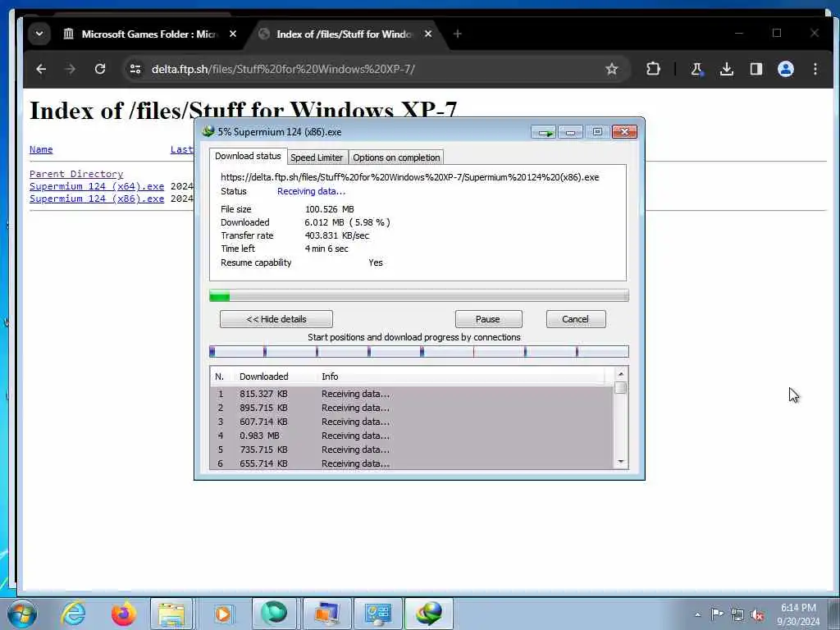840x630 pixels.
Task: Maximize the download progress dialog
Action: (x=597, y=132)
